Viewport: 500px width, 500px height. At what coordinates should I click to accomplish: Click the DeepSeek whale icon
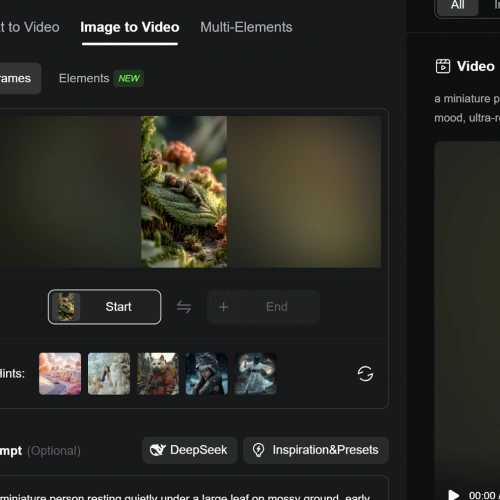158,450
